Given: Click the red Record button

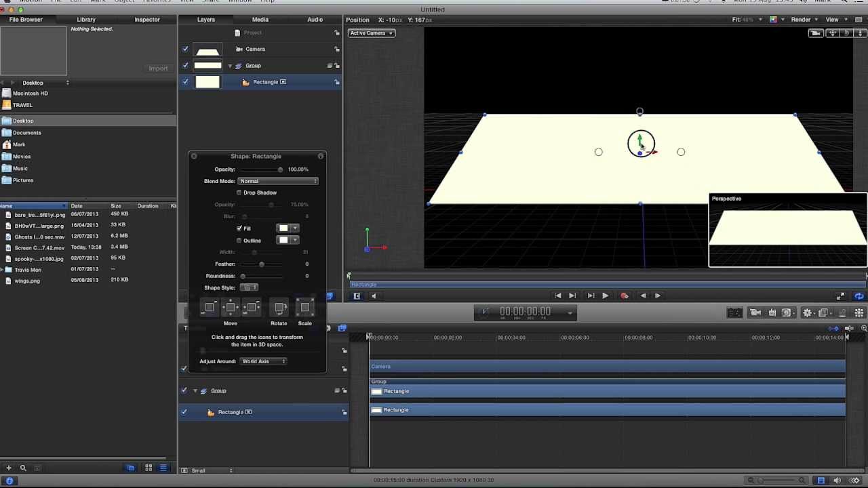Looking at the screenshot, I should pyautogui.click(x=625, y=296).
